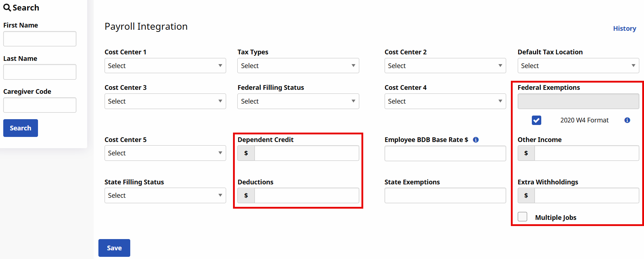Focus the Extra Withholdings amount field

586,196
